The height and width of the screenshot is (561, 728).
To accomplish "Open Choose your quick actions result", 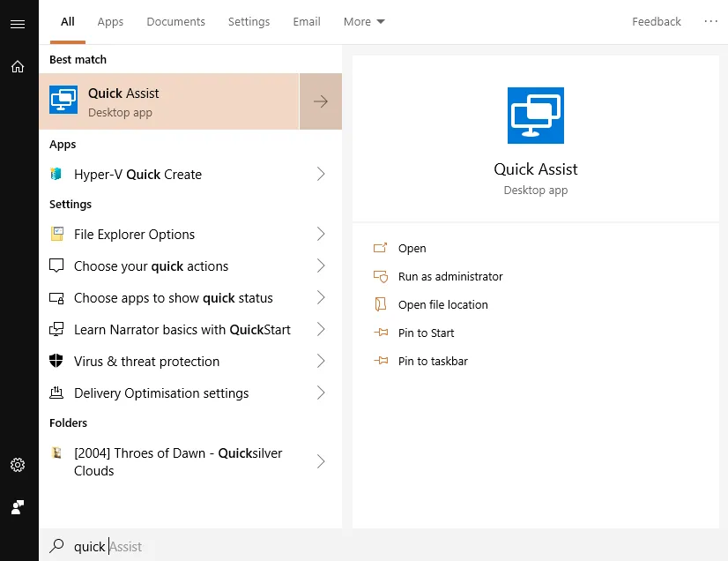I will 190,266.
